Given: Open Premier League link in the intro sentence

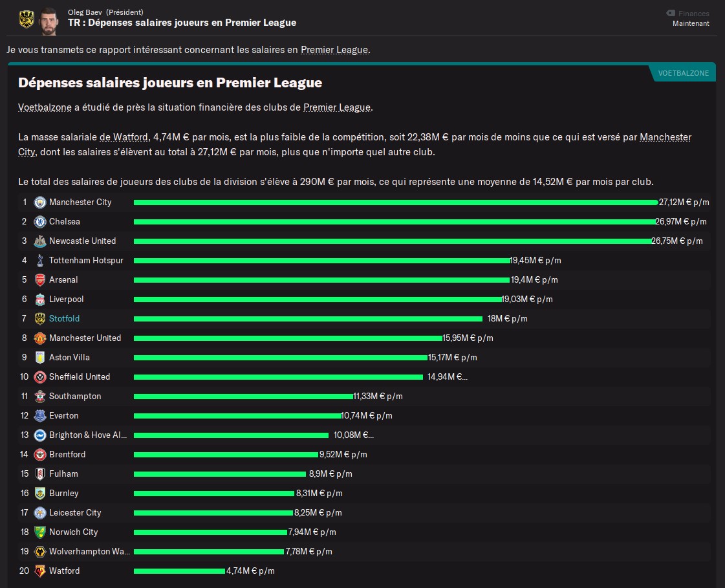Looking at the screenshot, I should pyautogui.click(x=334, y=50).
